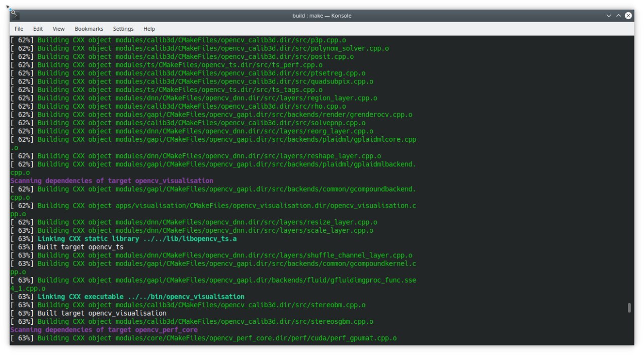
Task: Click the rho.cpp.o build line
Action: coord(178,106)
